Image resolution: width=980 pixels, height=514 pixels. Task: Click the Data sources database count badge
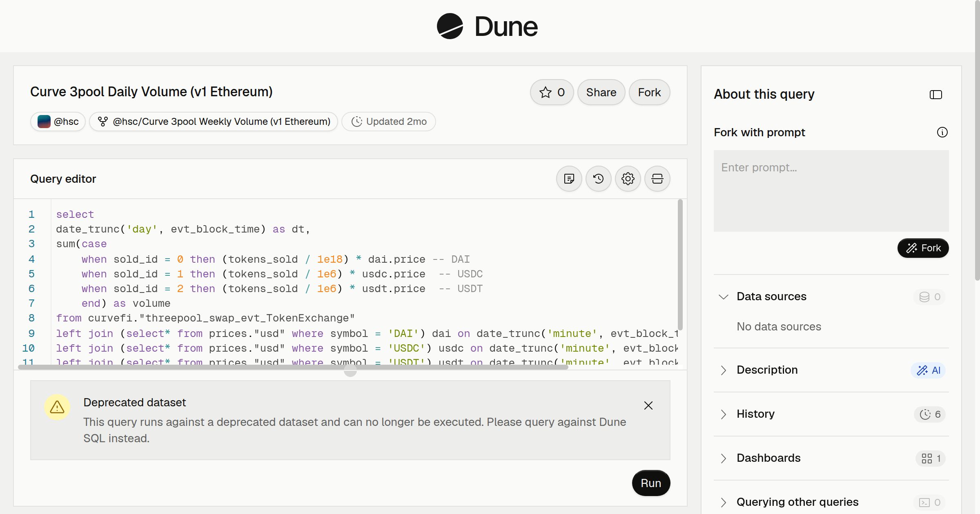(929, 297)
